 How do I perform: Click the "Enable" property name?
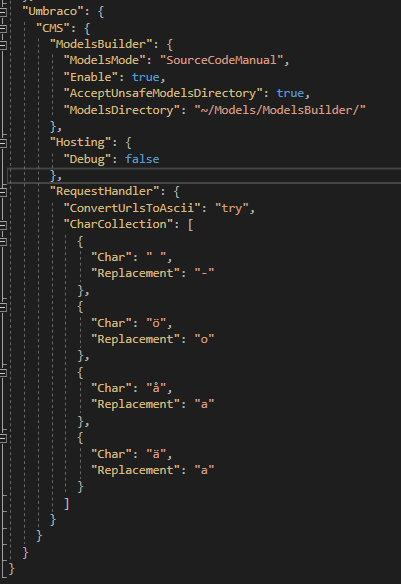91,77
